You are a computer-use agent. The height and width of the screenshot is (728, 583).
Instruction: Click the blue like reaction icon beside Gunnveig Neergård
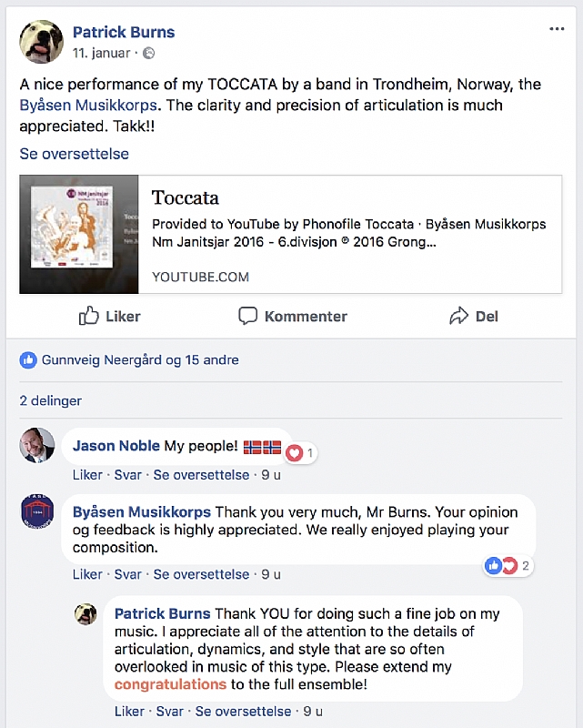tap(28, 359)
